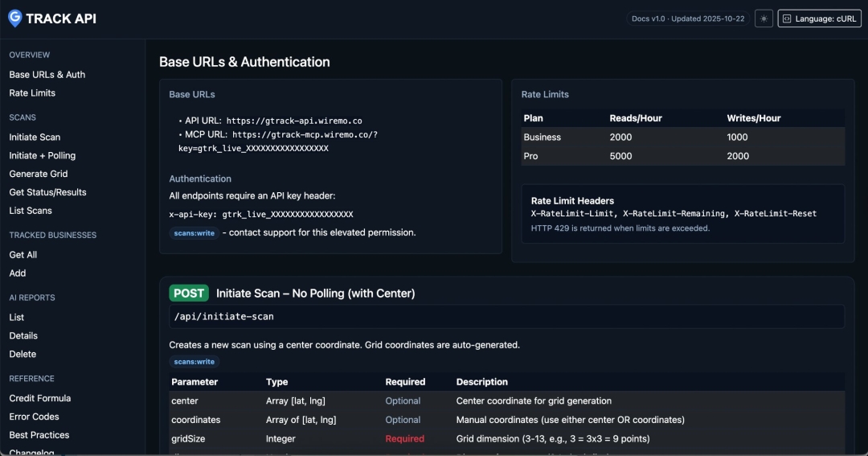Open the Language: cURL selector
Screen dimensions: 868x456
click(x=819, y=18)
